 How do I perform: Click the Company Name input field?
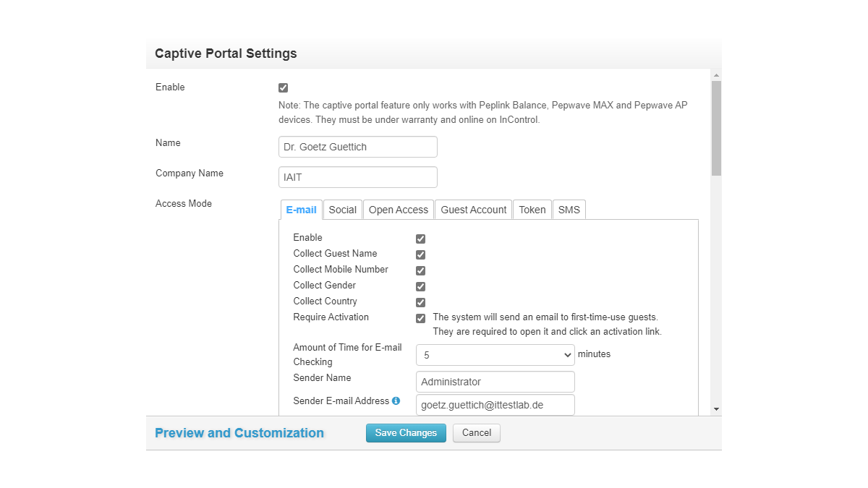click(x=357, y=177)
